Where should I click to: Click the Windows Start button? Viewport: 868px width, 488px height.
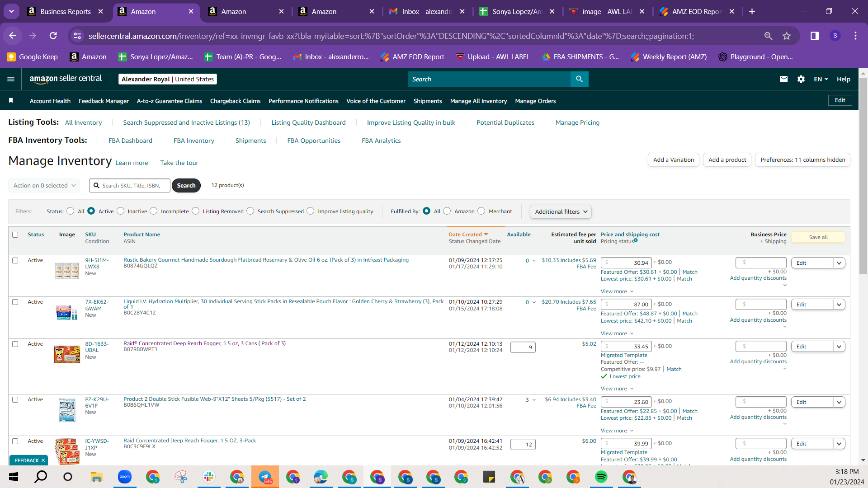click(x=14, y=477)
